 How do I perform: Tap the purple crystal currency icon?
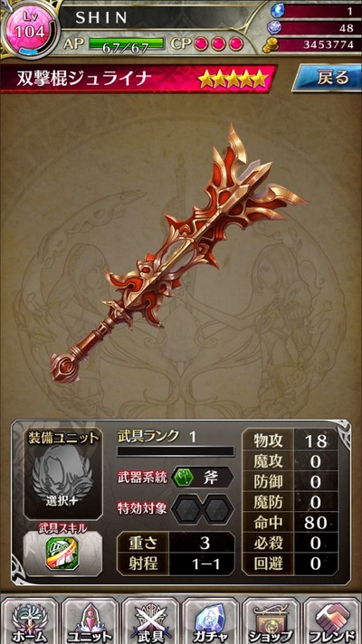point(273,27)
